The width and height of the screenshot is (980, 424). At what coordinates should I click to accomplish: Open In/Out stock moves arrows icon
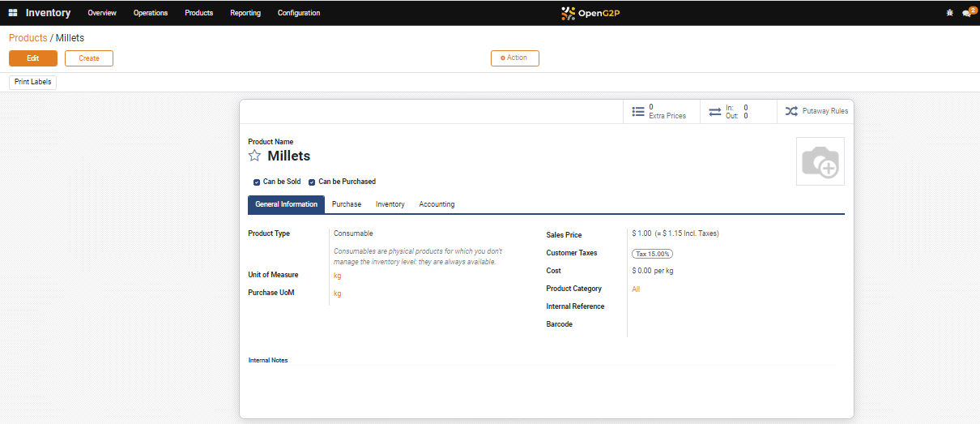click(715, 111)
